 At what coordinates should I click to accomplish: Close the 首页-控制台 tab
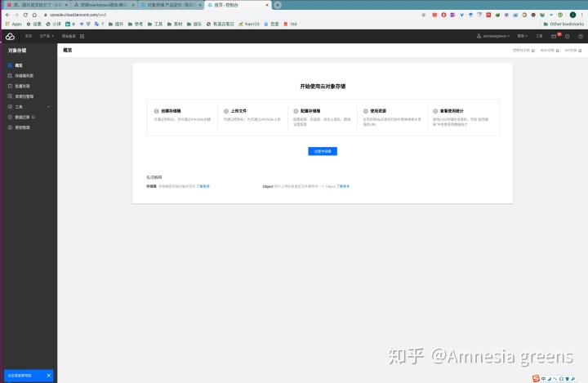pyautogui.click(x=267, y=5)
